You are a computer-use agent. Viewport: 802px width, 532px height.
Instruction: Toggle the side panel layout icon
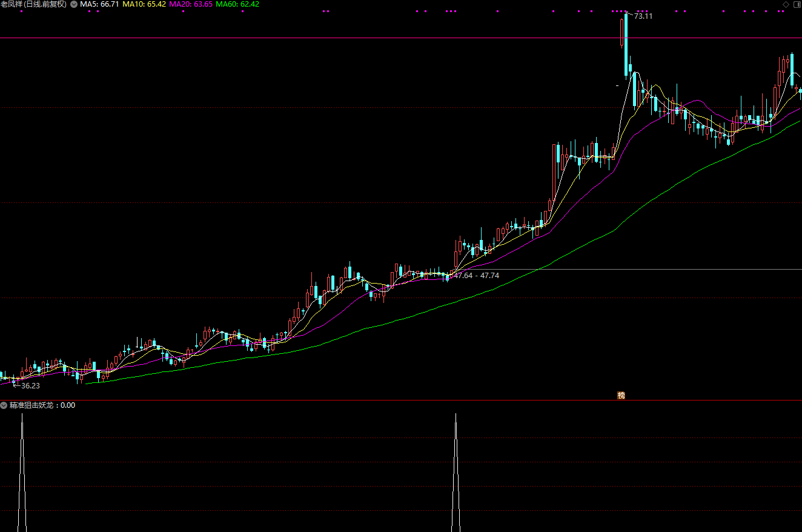[797, 4]
